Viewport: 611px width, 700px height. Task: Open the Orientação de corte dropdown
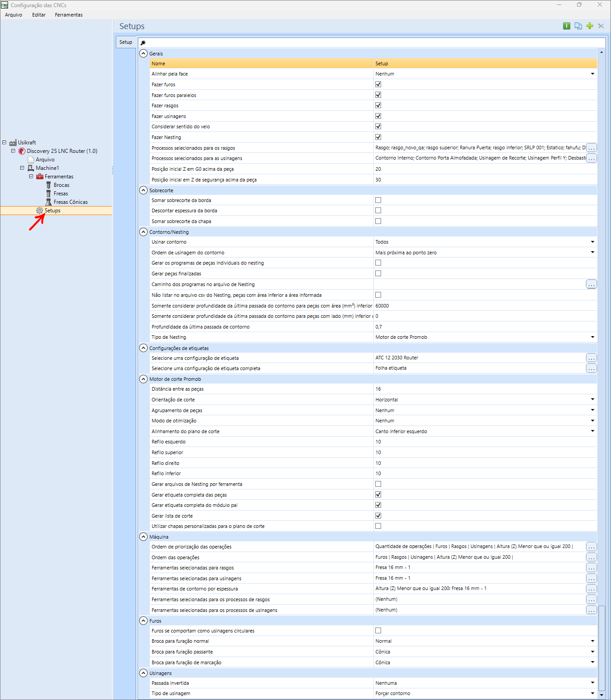coord(593,400)
